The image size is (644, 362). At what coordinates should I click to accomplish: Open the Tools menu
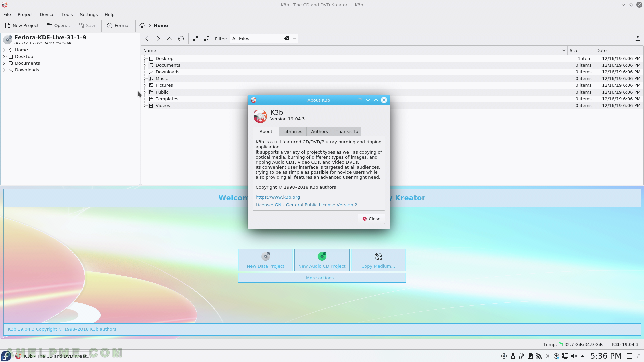click(67, 14)
